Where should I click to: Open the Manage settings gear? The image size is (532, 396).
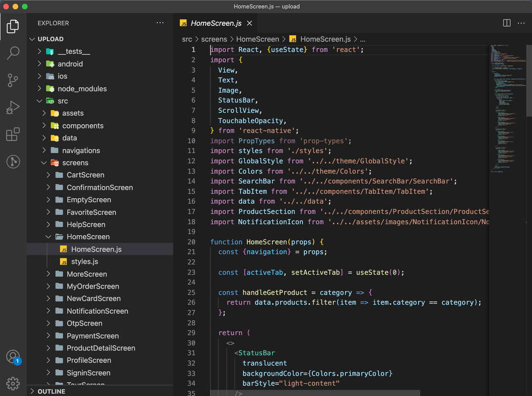click(13, 383)
